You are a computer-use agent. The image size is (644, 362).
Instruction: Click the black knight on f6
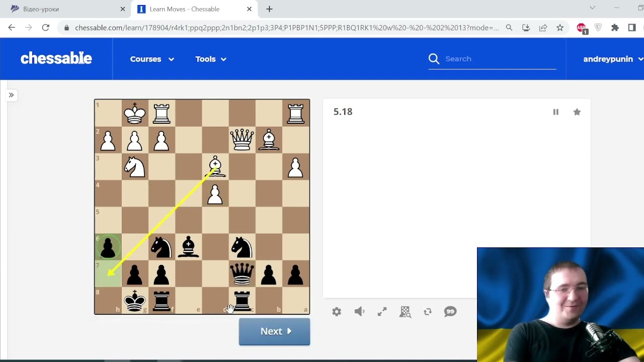pos(162,247)
